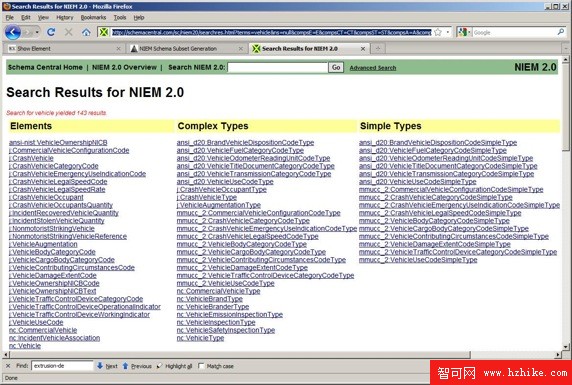Viewport: 572px width, 385px height.
Task: Open the ansi-nist:VehicleOwnershipNICB element link
Action: pos(58,143)
